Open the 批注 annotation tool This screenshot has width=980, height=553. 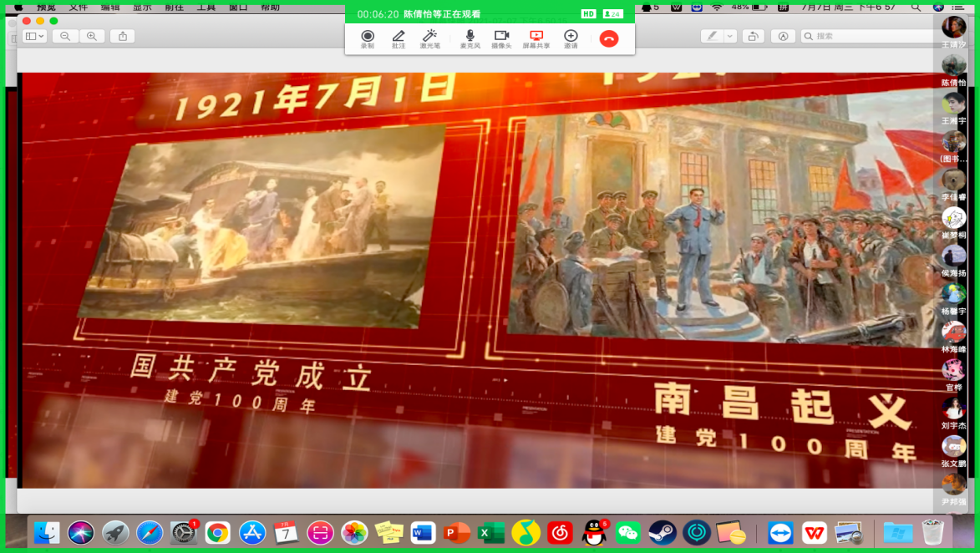[x=399, y=38]
